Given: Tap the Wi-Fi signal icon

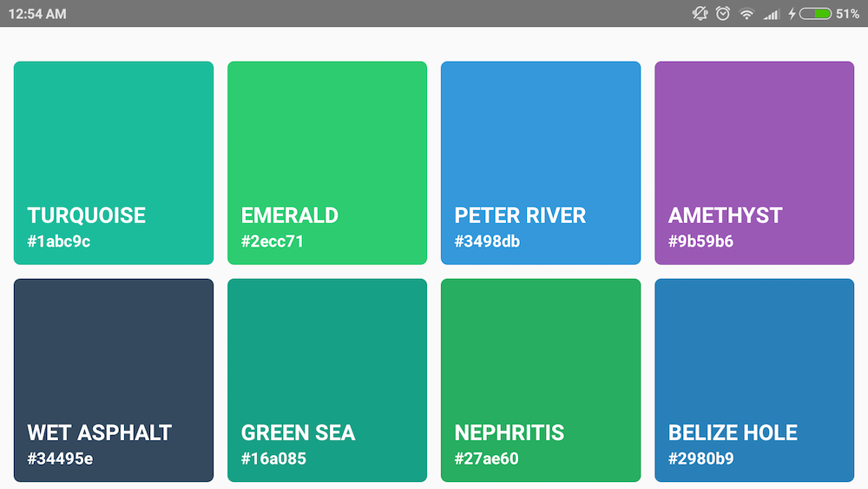Looking at the screenshot, I should [746, 14].
